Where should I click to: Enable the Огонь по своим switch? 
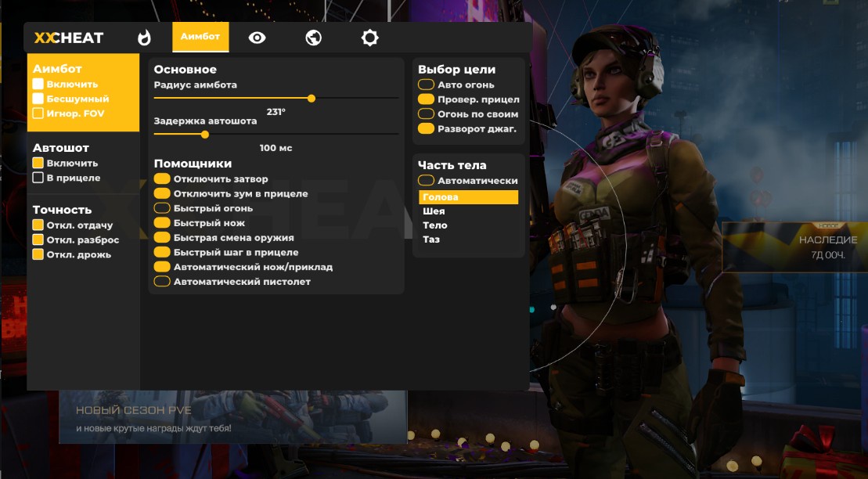pyautogui.click(x=427, y=114)
